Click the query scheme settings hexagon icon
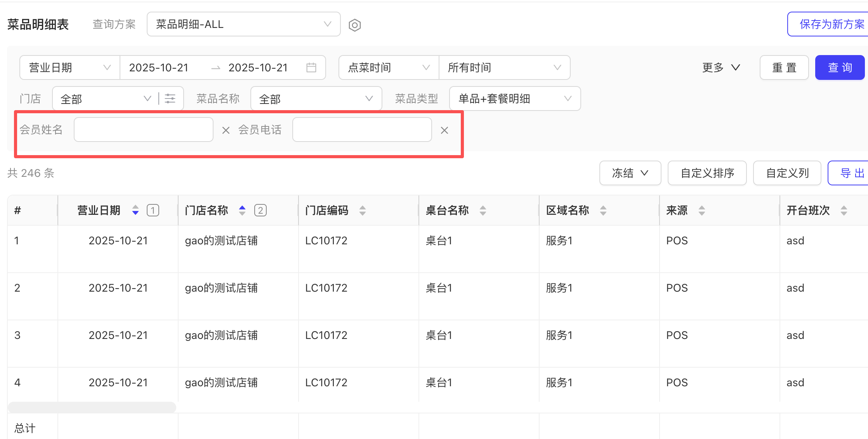 354,25
